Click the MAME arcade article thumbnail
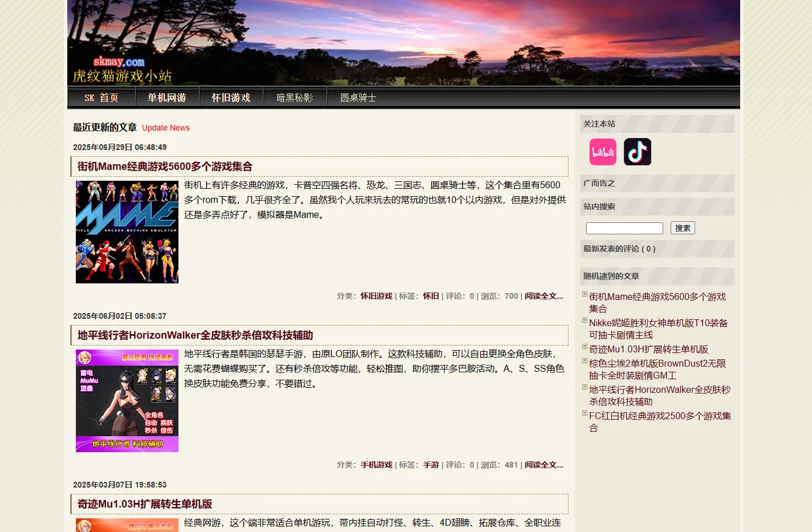This screenshot has width=812, height=532. click(x=127, y=232)
